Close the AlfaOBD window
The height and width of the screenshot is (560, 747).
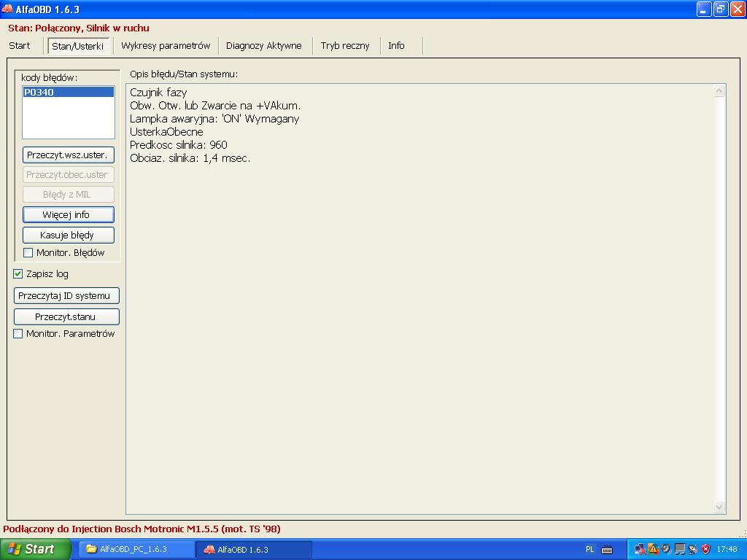click(738, 9)
